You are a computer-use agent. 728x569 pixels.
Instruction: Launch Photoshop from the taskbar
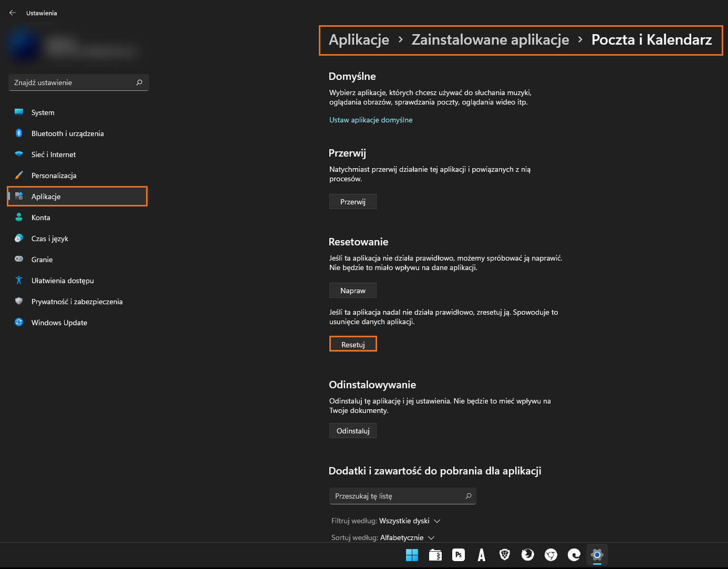click(x=459, y=555)
